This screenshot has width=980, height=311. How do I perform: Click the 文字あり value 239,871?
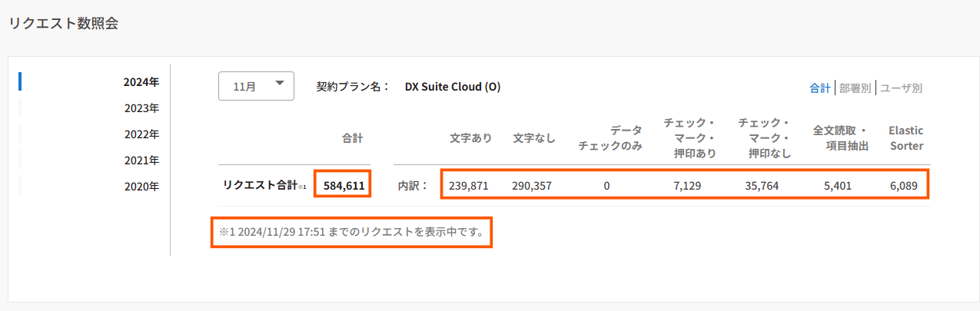click(469, 185)
